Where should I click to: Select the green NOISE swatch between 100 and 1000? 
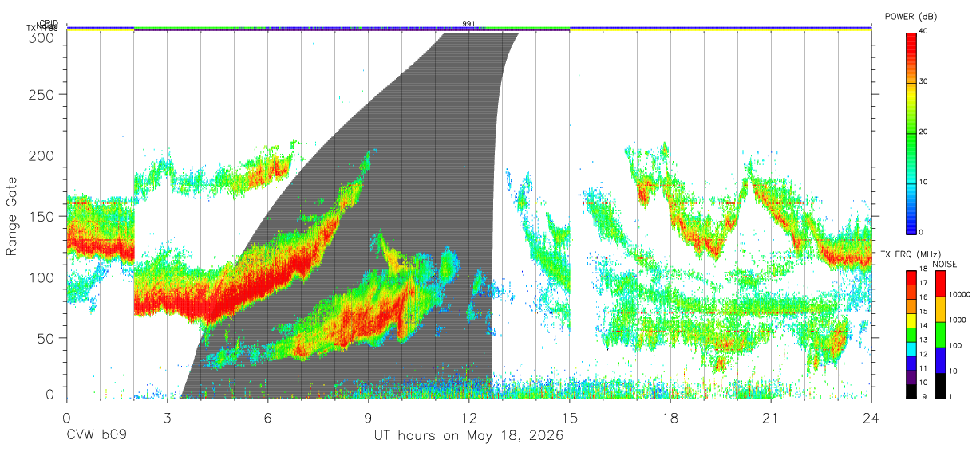click(941, 334)
